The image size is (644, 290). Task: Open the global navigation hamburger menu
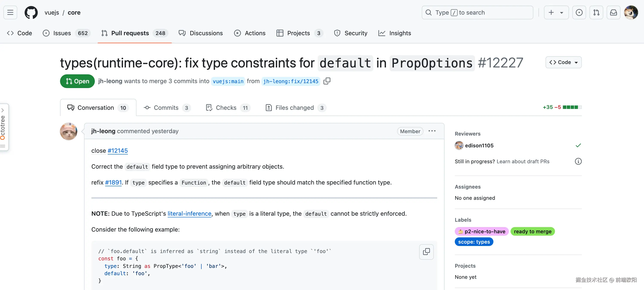click(10, 12)
